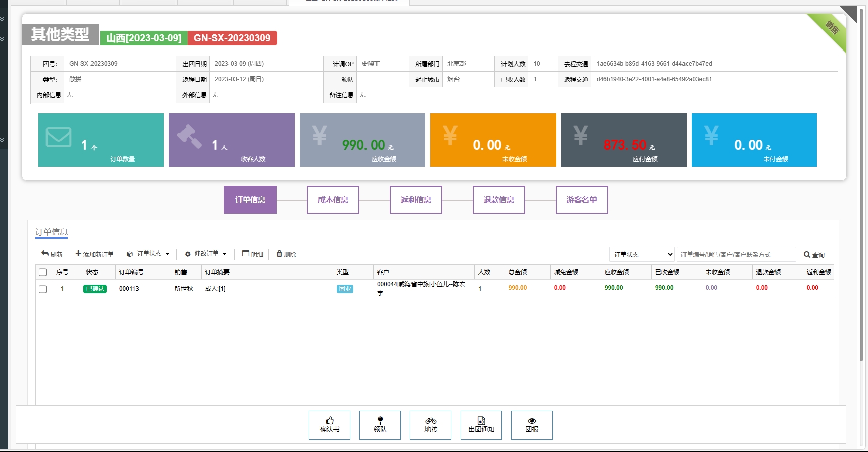The height and width of the screenshot is (452, 868).
Task: Click the 订单信息 section heading
Action: (x=52, y=232)
